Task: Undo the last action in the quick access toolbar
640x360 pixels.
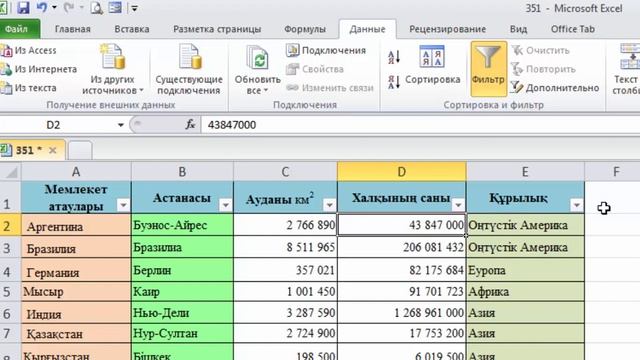Action: tap(42, 7)
